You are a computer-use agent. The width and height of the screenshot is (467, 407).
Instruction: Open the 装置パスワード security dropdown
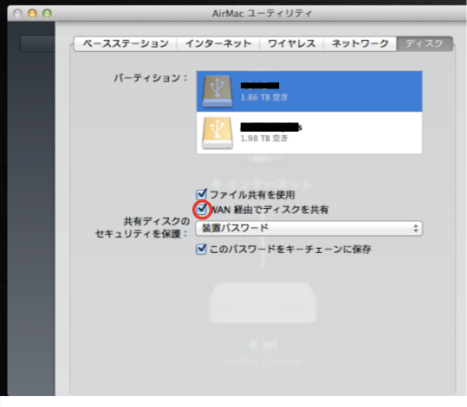309,228
